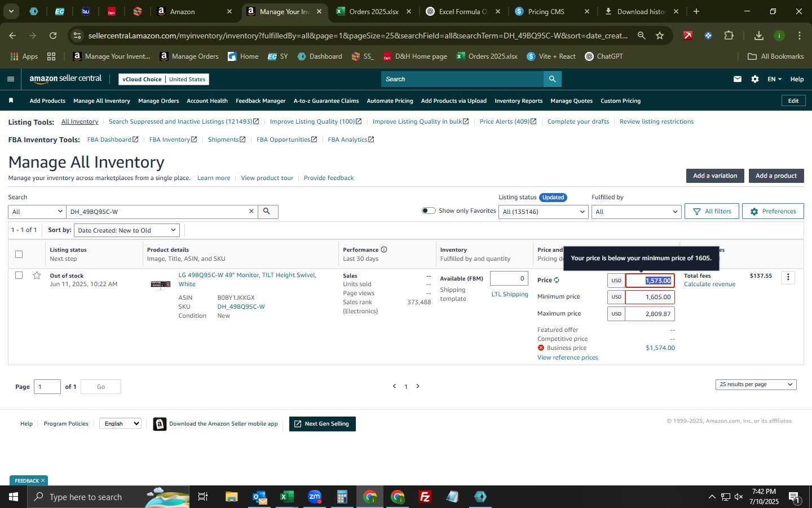The height and width of the screenshot is (508, 812).
Task: Click the DH_49BQ95C-W SKU link
Action: (241, 306)
